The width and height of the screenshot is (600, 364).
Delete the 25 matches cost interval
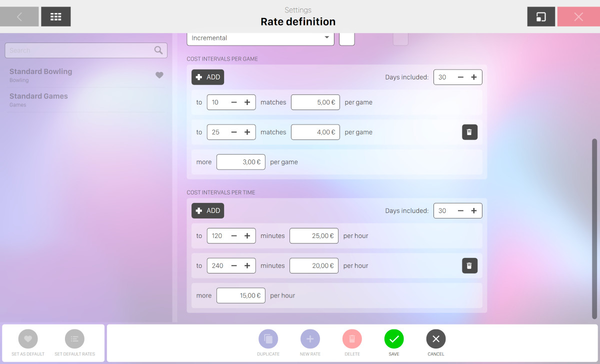point(469,132)
